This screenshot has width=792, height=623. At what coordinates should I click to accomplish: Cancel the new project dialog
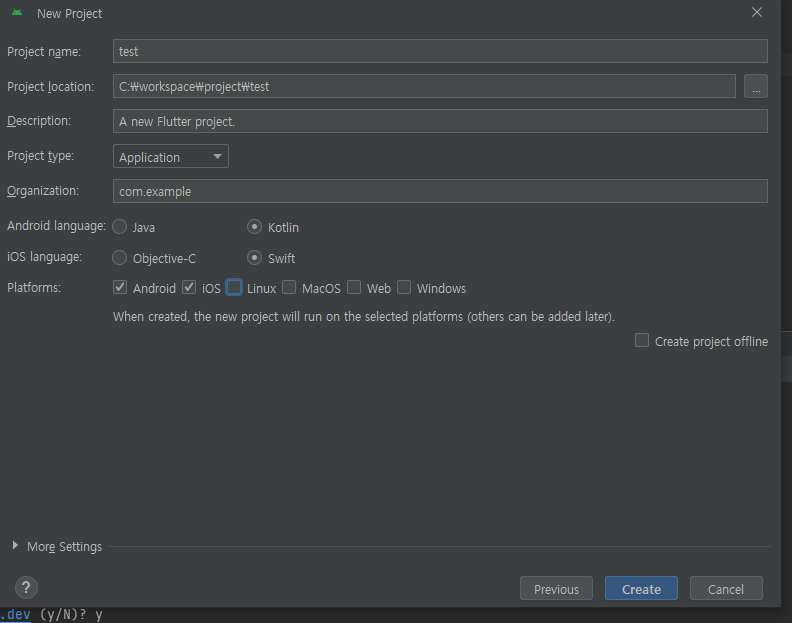tap(726, 589)
